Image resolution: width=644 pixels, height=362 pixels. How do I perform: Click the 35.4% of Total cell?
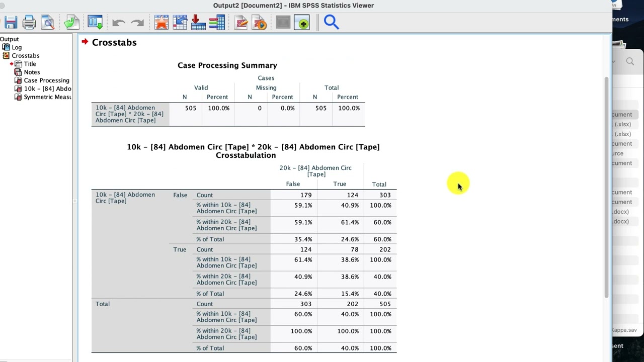pyautogui.click(x=303, y=239)
